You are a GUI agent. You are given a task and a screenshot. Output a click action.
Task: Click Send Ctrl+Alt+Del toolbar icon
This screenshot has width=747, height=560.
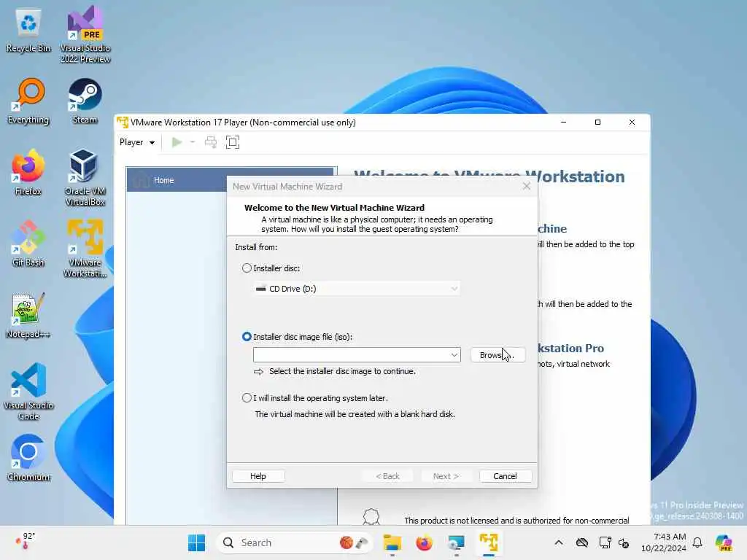(211, 142)
